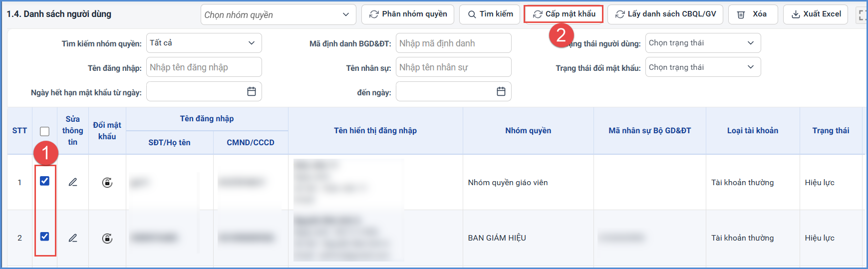Click 'SĐT/Họ tên' column header
The image size is (868, 269).
(170, 143)
